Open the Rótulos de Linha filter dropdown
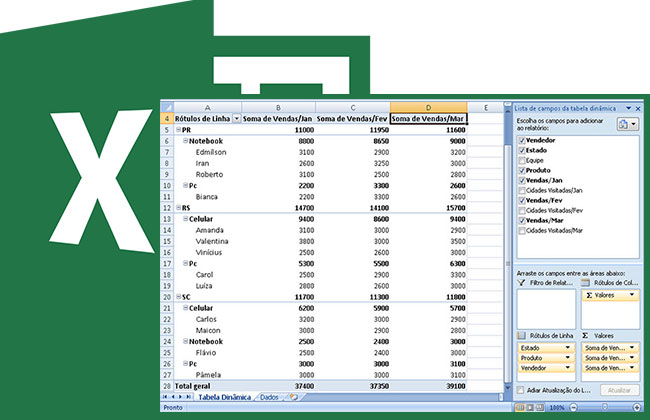The height and width of the screenshot is (420, 650). (236, 119)
